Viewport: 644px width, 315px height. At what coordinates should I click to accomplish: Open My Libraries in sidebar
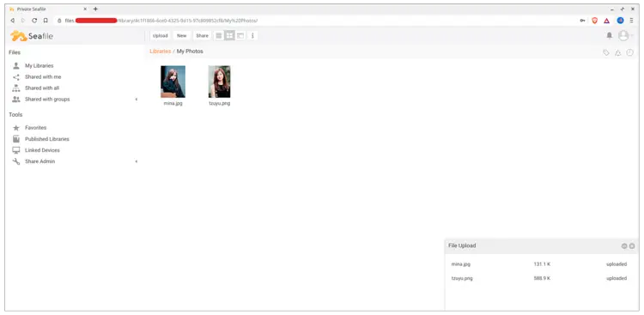point(39,66)
